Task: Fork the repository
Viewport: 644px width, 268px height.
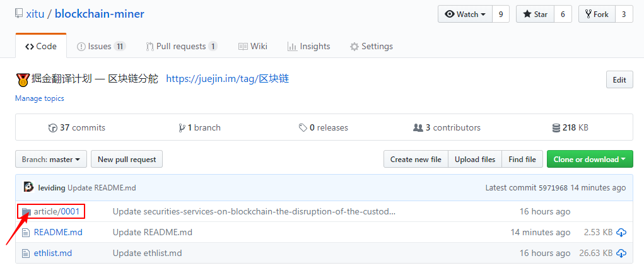Action: [596, 15]
